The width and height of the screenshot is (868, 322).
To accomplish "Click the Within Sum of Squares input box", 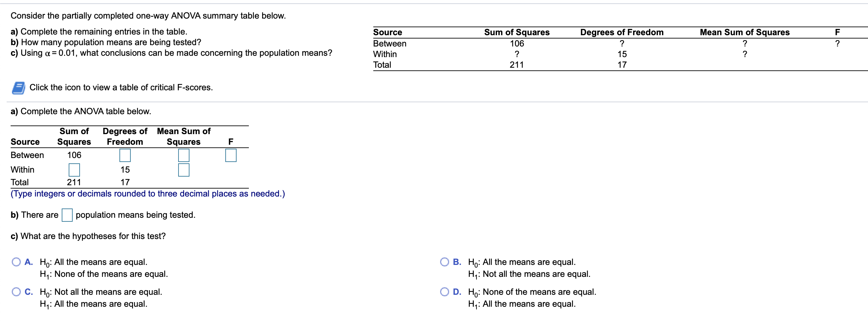I will [x=74, y=170].
